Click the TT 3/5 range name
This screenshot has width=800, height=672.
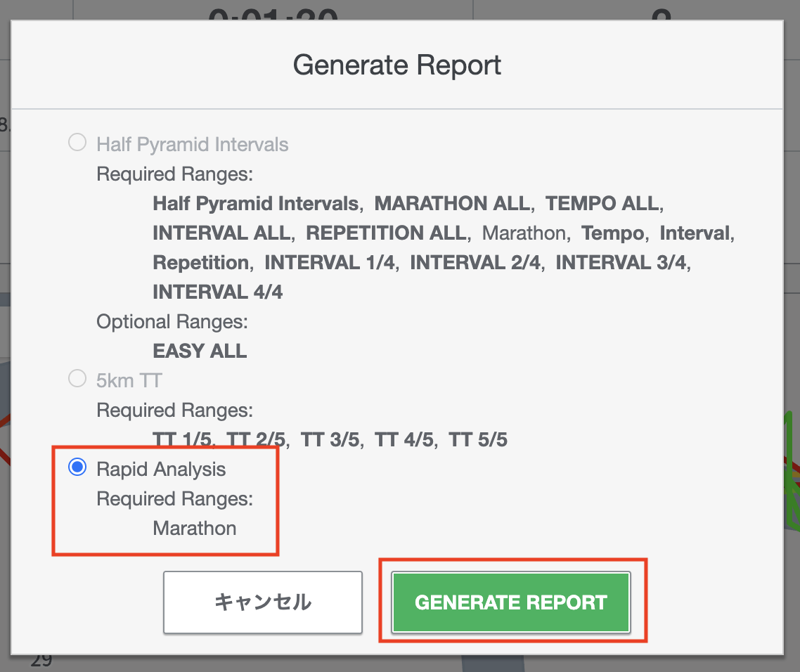click(x=330, y=440)
